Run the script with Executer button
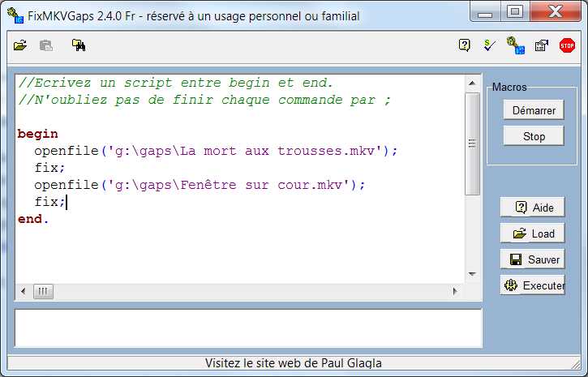This screenshot has height=377, width=588. pos(532,285)
